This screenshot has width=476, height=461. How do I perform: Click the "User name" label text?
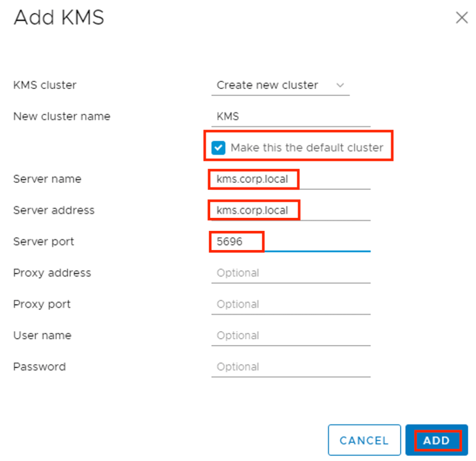(x=42, y=336)
